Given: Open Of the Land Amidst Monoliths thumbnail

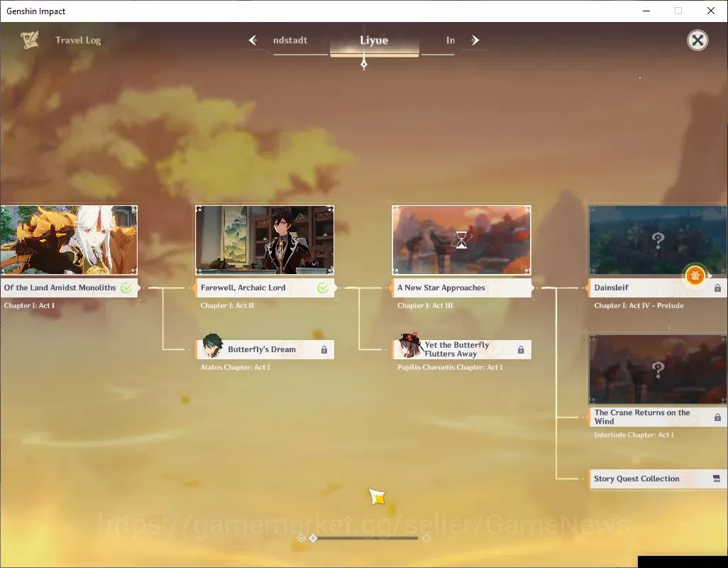Looking at the screenshot, I should pos(69,240).
